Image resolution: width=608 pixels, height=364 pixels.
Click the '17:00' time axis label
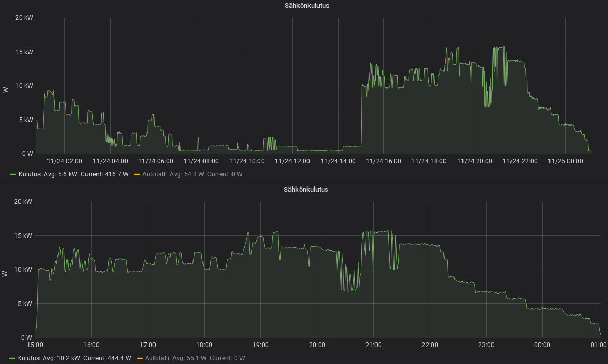[148, 345]
